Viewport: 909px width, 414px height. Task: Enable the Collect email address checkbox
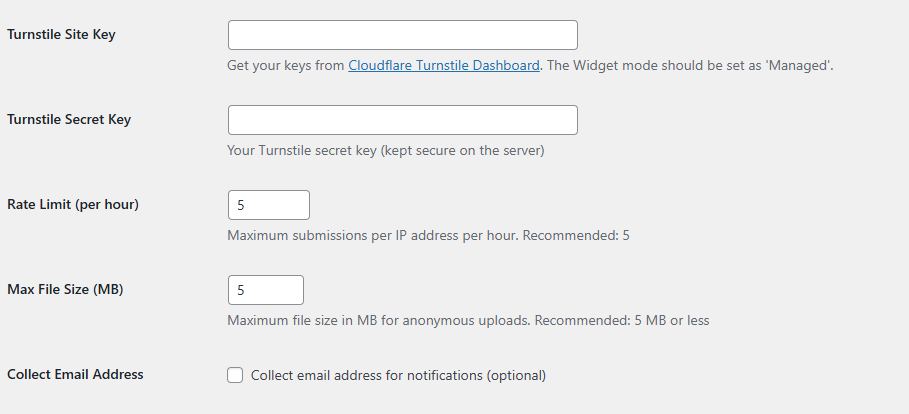[x=235, y=375]
